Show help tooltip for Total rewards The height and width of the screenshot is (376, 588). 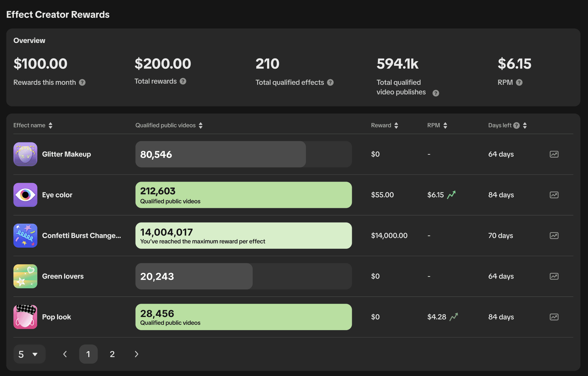tap(183, 81)
